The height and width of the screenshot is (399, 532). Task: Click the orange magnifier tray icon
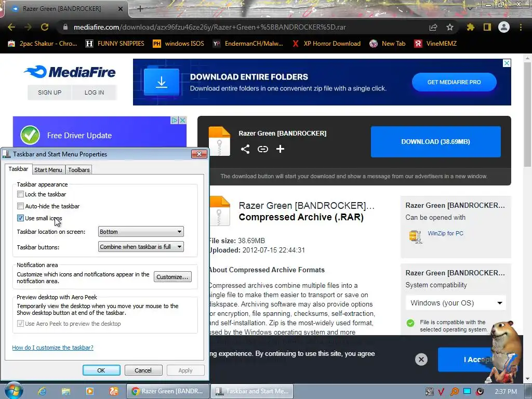[454, 392]
